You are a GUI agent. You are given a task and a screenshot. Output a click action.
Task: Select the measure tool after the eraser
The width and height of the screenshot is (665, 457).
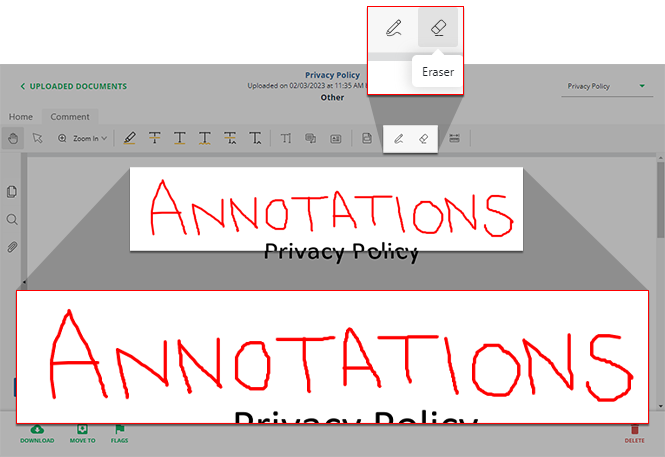tap(455, 138)
